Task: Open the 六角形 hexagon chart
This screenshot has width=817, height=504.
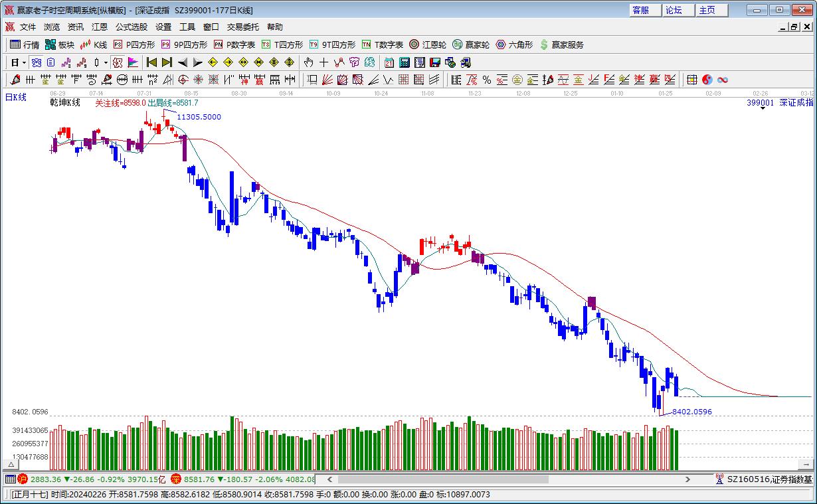Action: coord(514,44)
